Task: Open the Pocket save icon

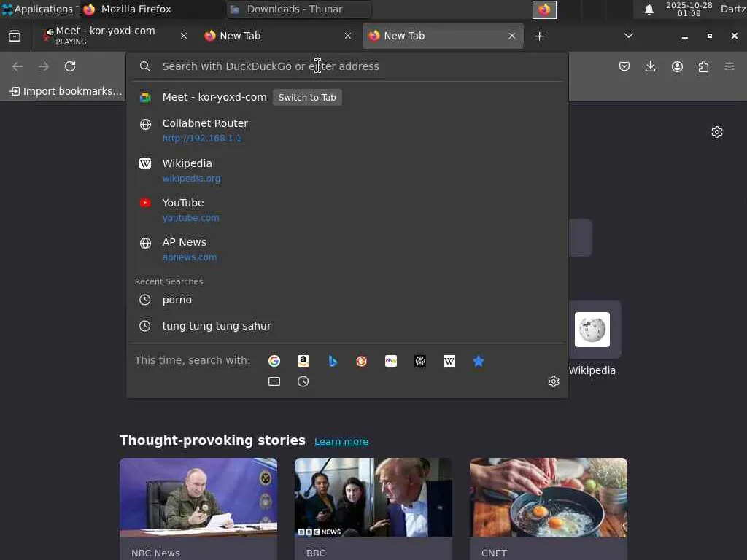Action: click(624, 66)
